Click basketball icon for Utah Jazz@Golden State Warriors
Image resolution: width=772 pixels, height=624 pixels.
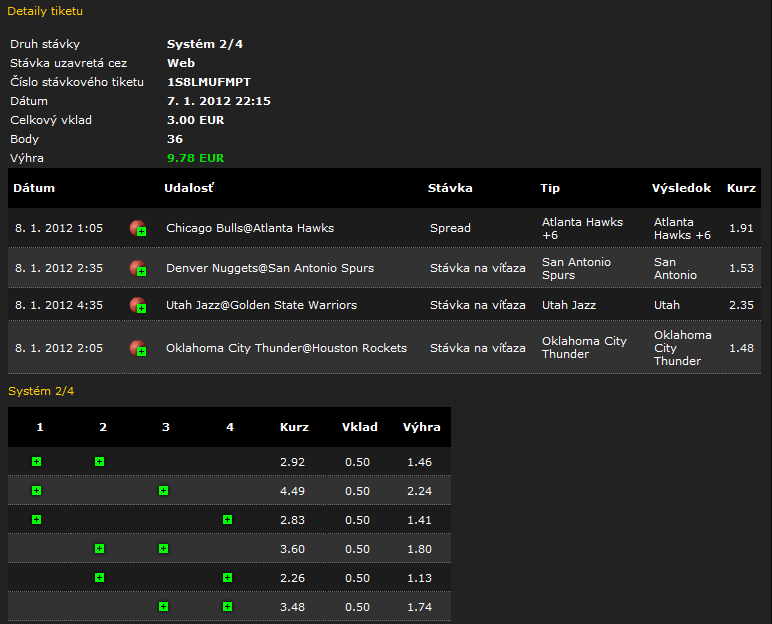pos(138,305)
